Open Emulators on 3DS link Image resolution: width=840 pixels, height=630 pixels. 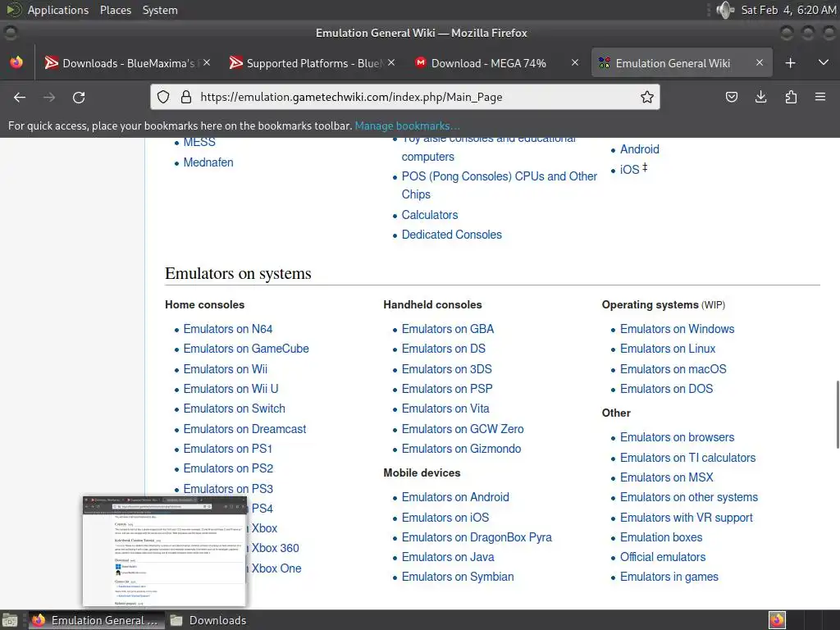pos(447,369)
